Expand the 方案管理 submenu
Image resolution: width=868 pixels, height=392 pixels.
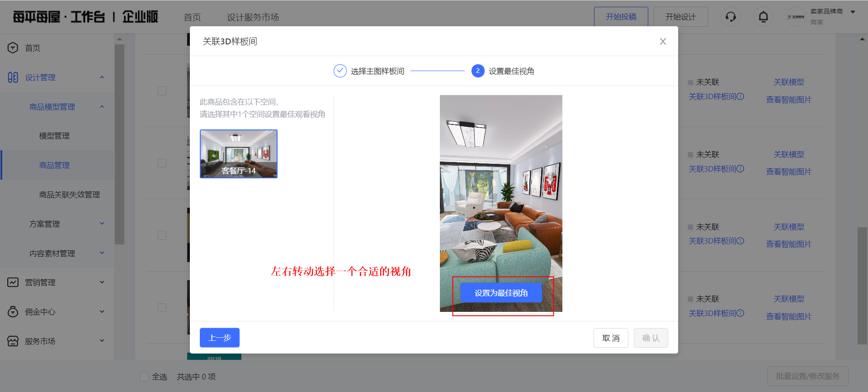point(102,224)
